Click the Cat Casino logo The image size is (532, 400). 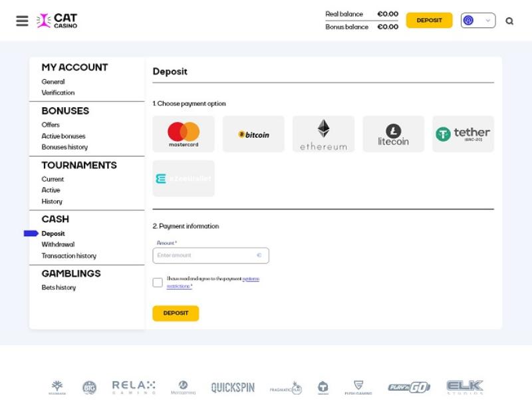(57, 21)
